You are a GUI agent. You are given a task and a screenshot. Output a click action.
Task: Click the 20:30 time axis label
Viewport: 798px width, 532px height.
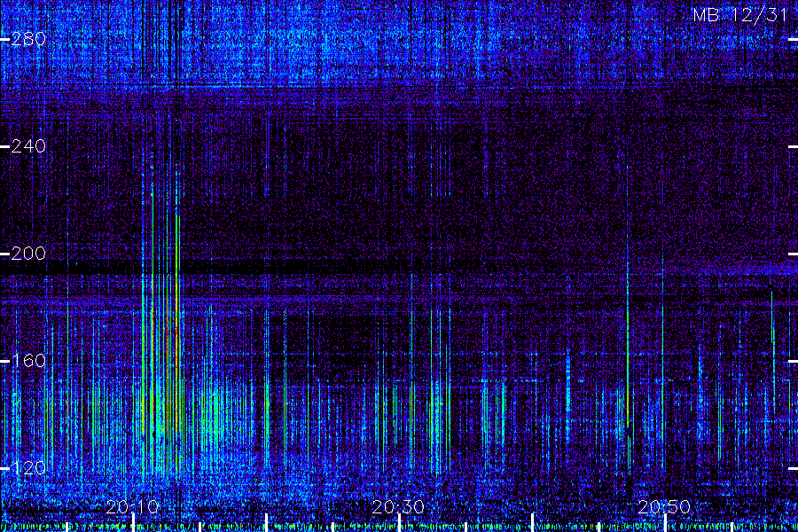coord(398,506)
